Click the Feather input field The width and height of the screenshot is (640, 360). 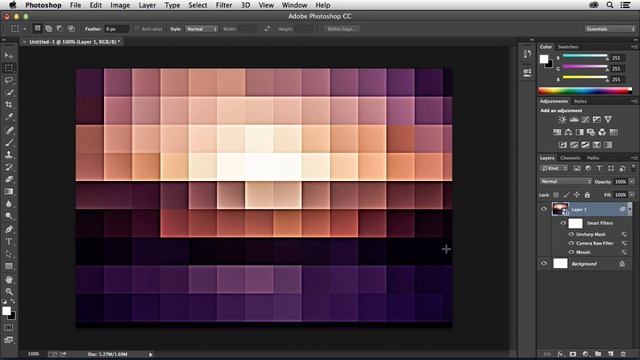click(116, 29)
